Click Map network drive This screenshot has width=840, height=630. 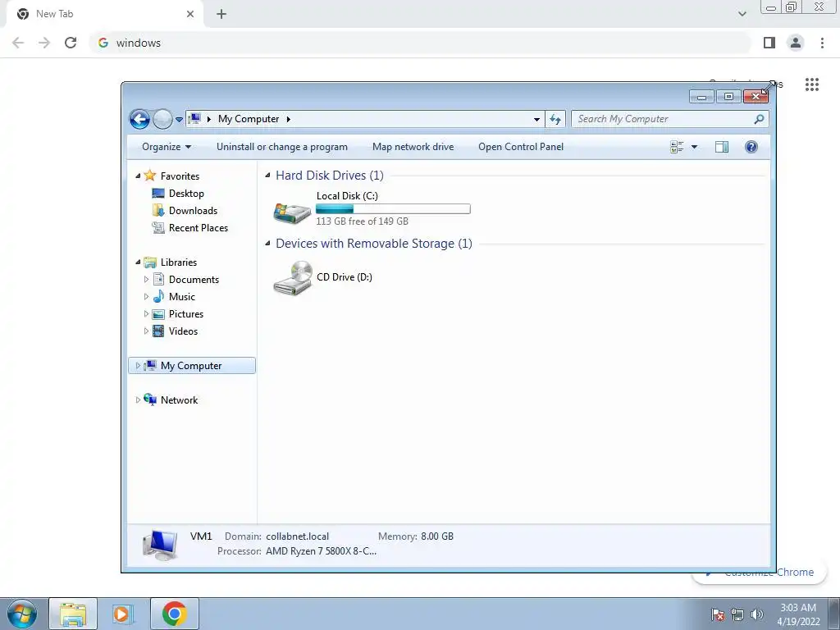pos(413,147)
